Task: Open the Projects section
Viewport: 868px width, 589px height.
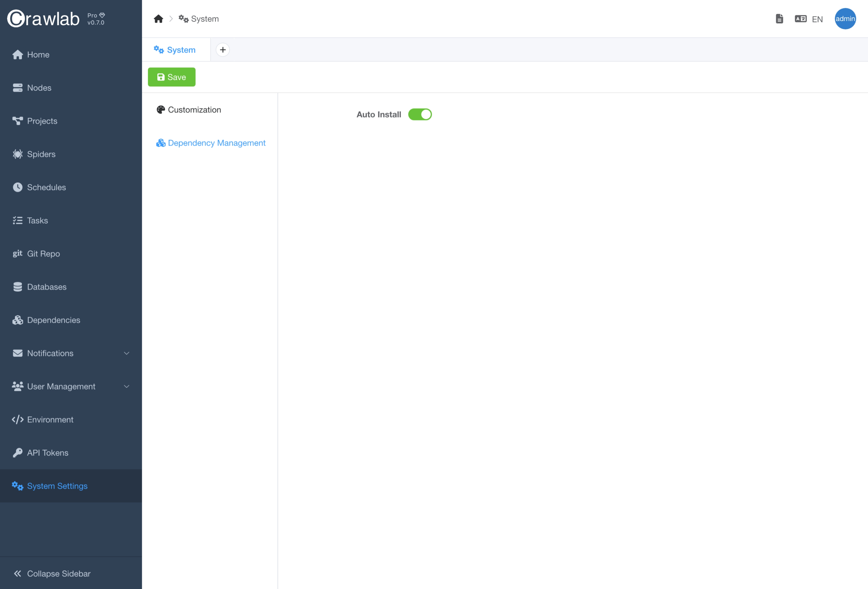Action: point(42,121)
